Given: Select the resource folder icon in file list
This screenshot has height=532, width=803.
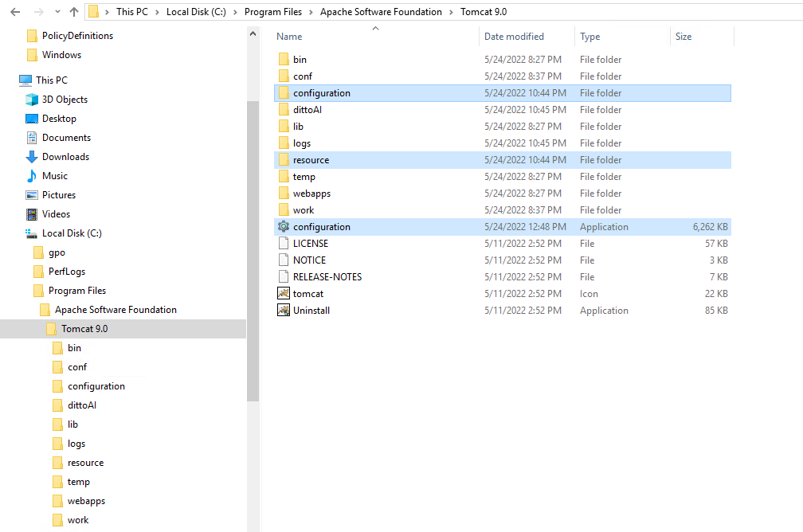Looking at the screenshot, I should (x=284, y=160).
